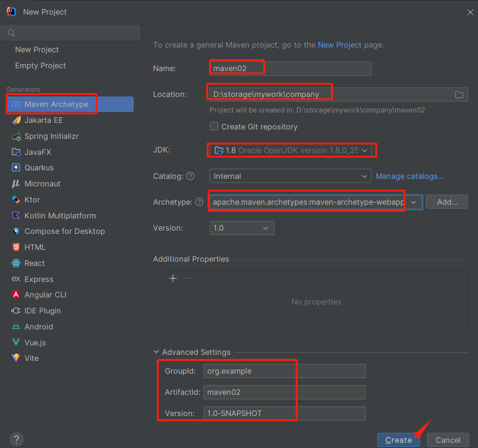Click the Vite icon
This screenshot has width=478, height=448.
16,358
